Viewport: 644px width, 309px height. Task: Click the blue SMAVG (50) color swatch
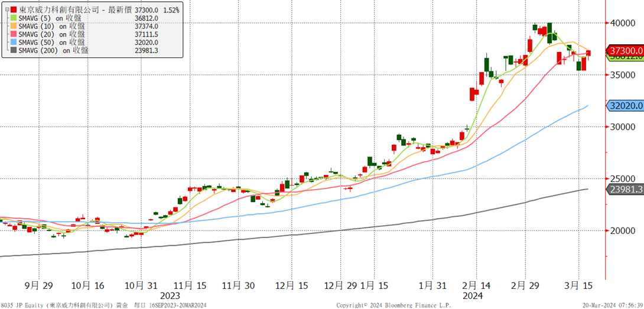14,43
